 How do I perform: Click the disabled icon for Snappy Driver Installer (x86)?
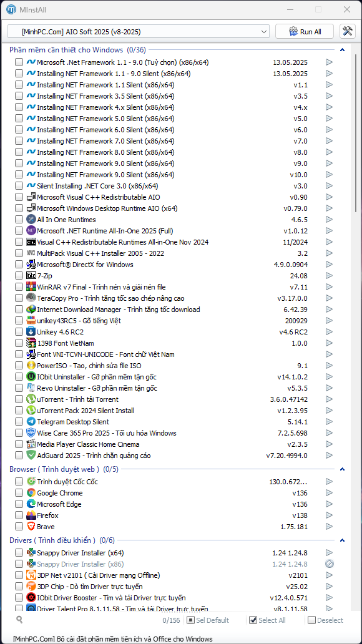click(329, 564)
